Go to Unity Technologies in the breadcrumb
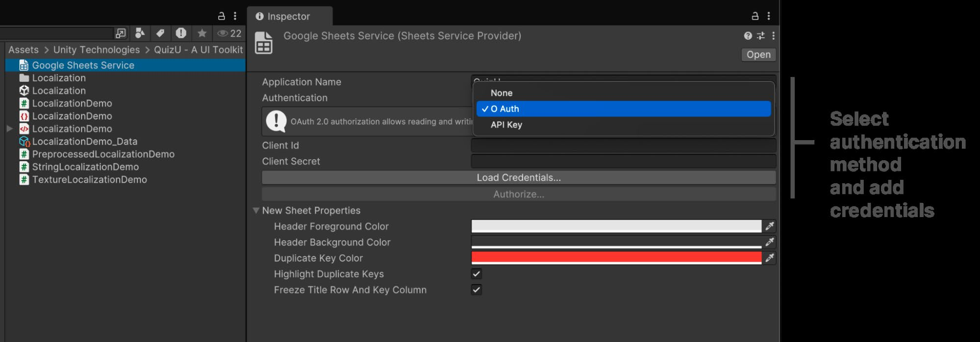980x342 pixels. click(97, 49)
